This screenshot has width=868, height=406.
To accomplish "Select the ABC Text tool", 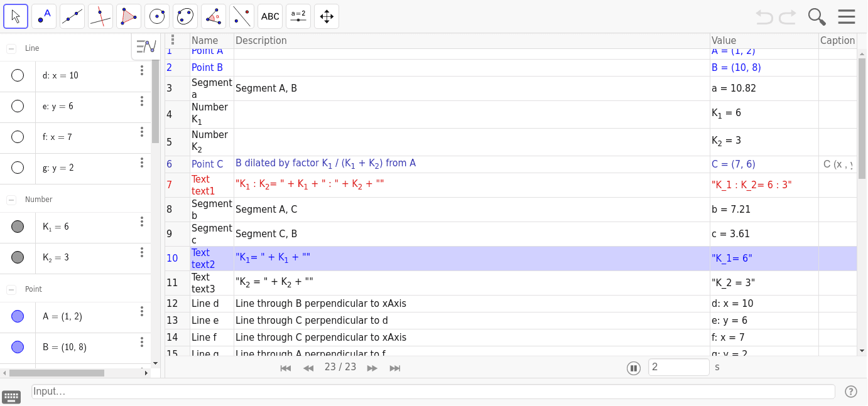I will [270, 16].
